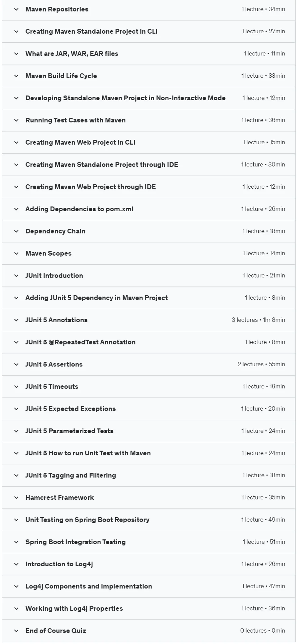This screenshot has width=297, height=644.
Task: Click Spring Boot Integration Testing heading
Action: (76, 542)
